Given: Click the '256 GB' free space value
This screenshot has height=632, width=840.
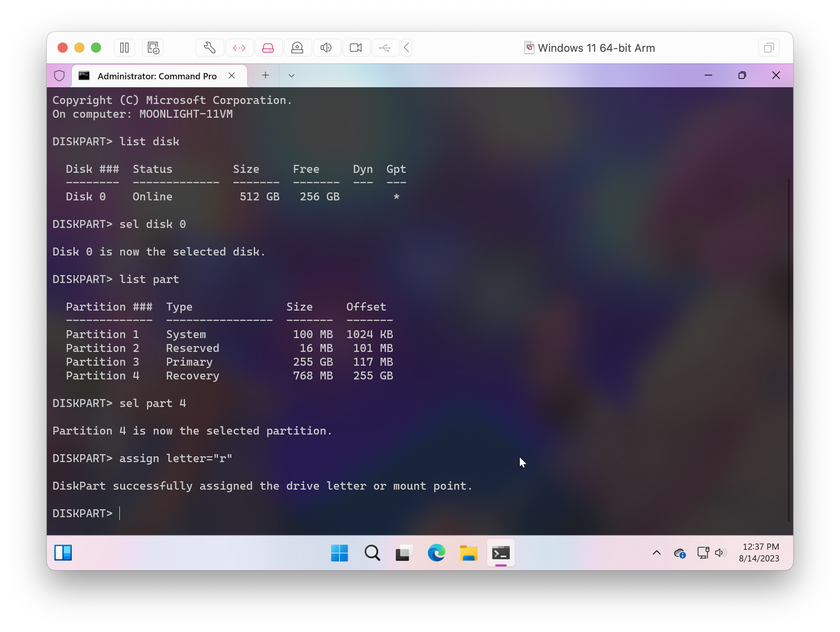Looking at the screenshot, I should (319, 197).
